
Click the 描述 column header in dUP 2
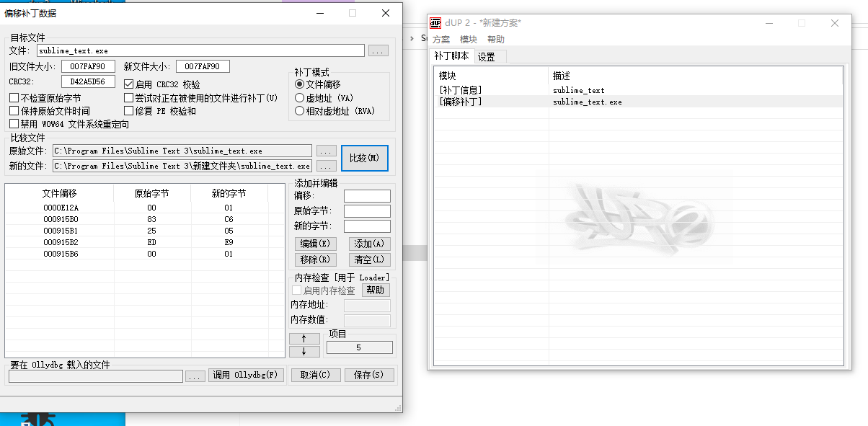point(696,76)
